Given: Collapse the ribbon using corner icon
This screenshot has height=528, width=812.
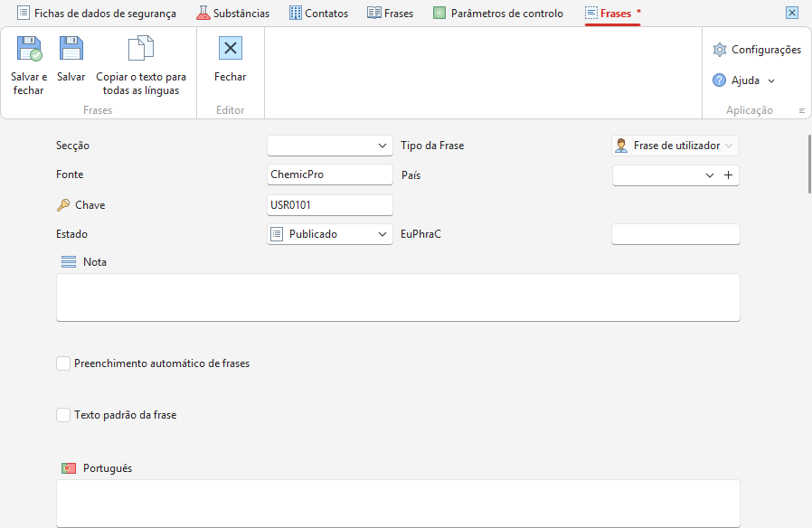Looking at the screenshot, I should [802, 110].
